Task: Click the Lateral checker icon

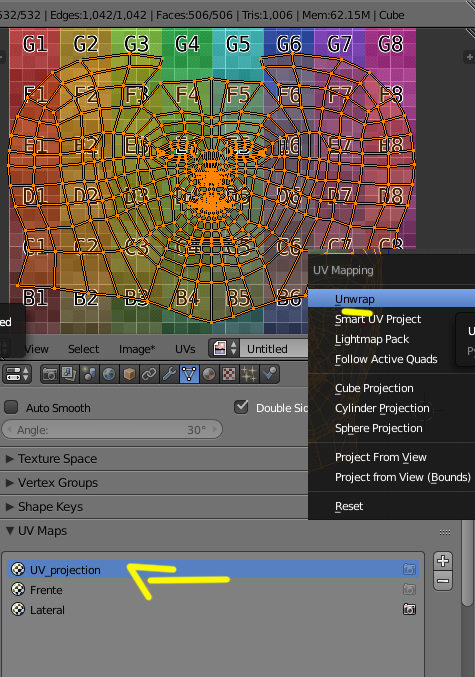Action: pos(18,609)
